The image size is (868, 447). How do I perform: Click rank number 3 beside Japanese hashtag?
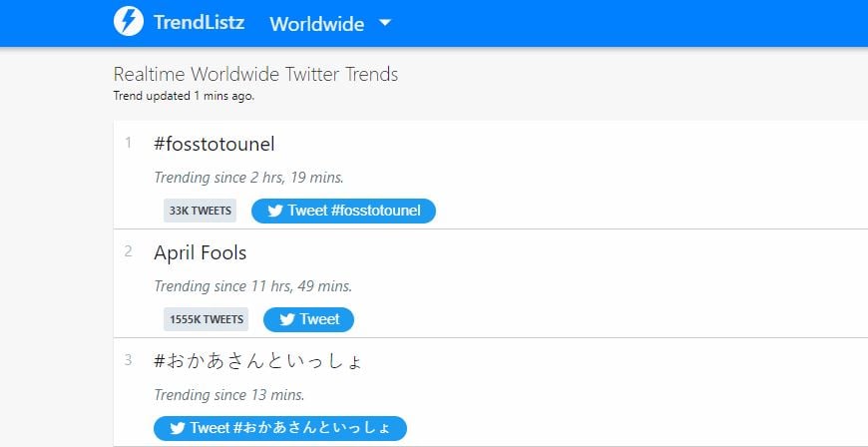pyautogui.click(x=129, y=360)
